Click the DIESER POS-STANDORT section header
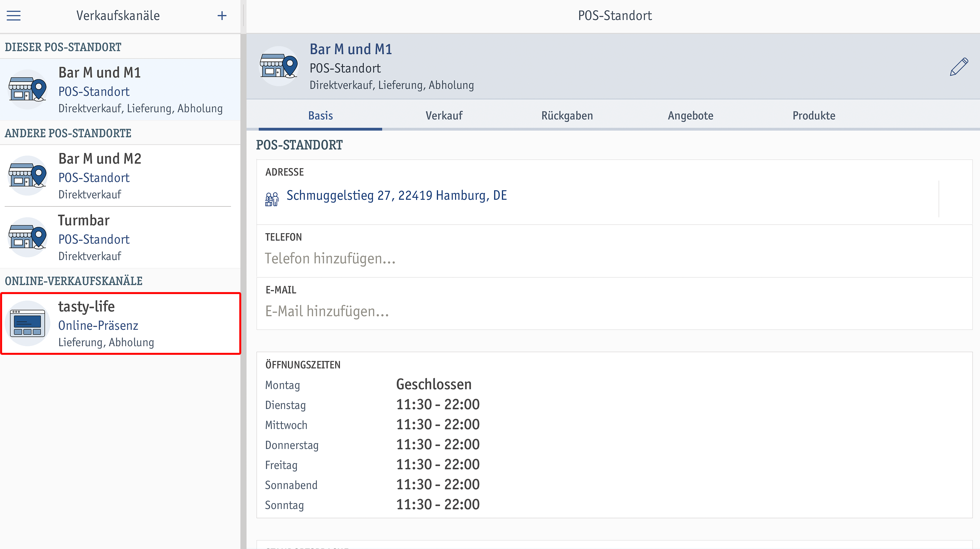Viewport: 980px width, 549px height. (63, 47)
